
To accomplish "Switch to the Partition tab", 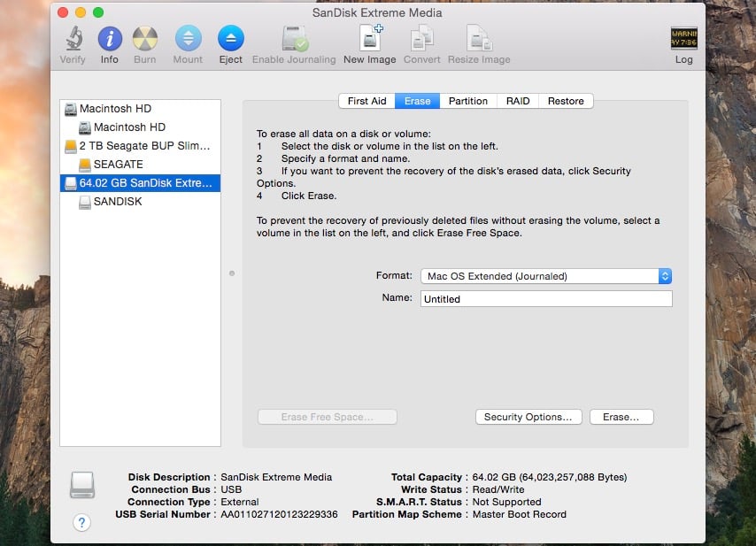I will [x=467, y=101].
